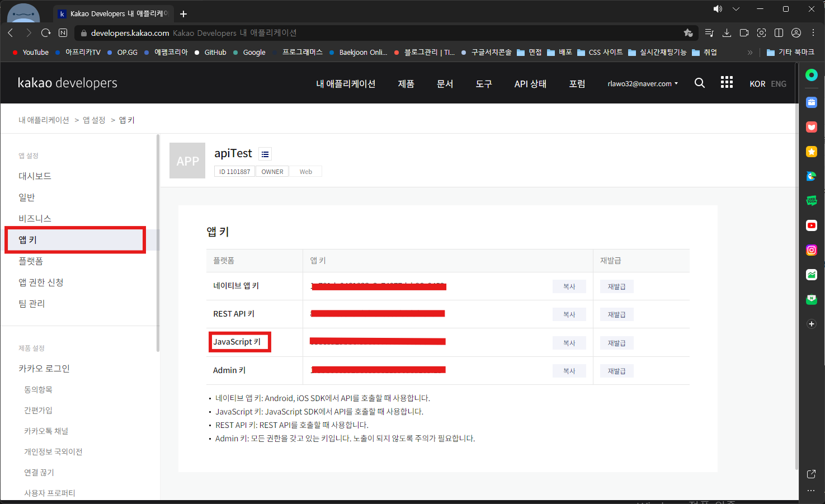
Task: Click the reading list icon in toolbar
Action: (709, 33)
